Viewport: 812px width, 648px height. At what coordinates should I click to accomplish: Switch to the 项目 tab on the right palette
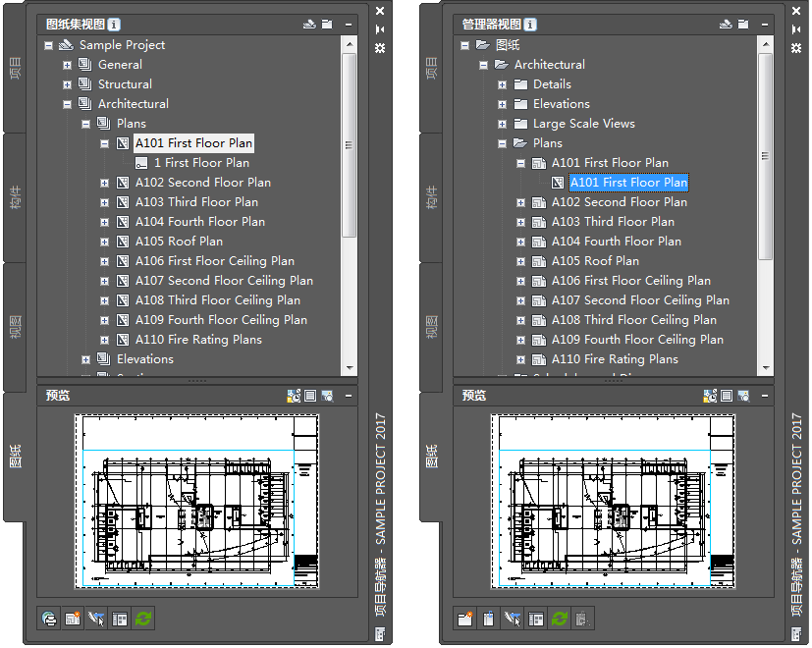(x=431, y=69)
